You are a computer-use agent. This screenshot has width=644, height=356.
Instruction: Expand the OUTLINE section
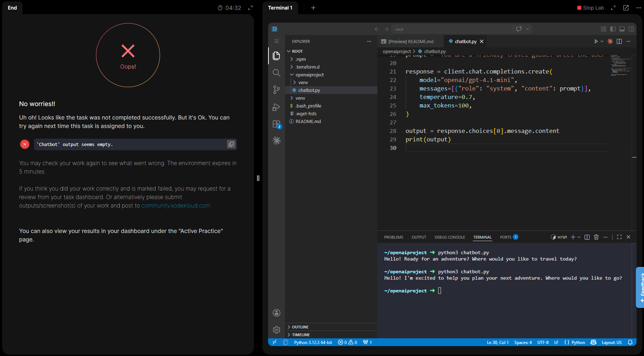point(300,327)
